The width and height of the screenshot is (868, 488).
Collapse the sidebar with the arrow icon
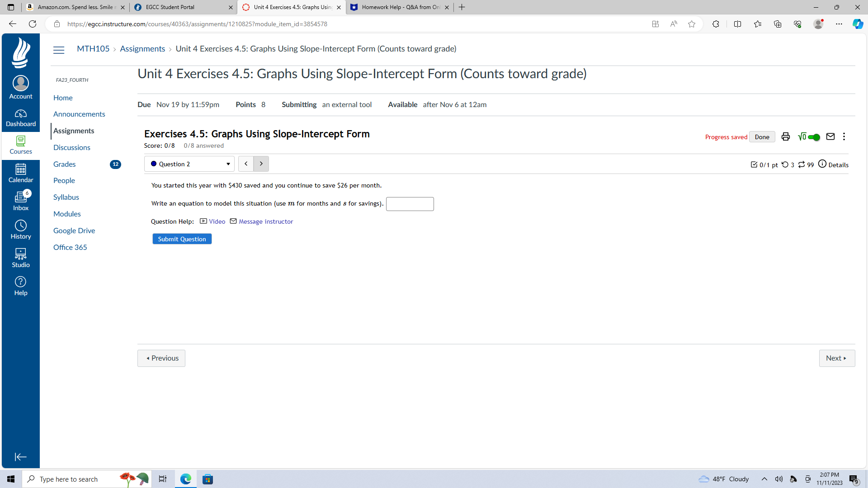[20, 457]
